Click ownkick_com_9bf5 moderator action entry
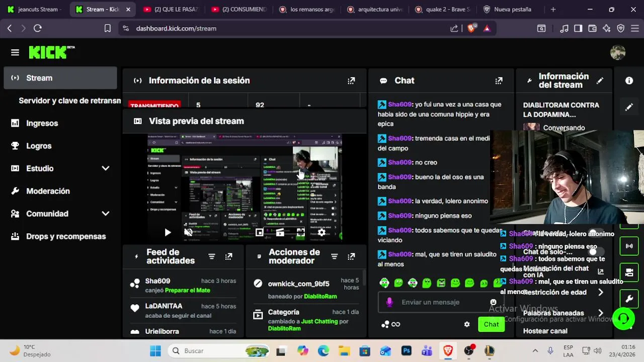 pyautogui.click(x=299, y=284)
